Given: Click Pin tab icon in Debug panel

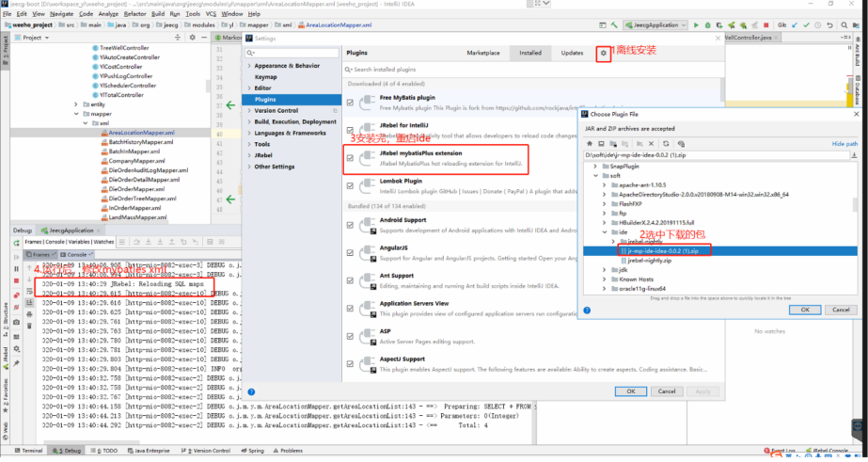Looking at the screenshot, I should point(17,363).
